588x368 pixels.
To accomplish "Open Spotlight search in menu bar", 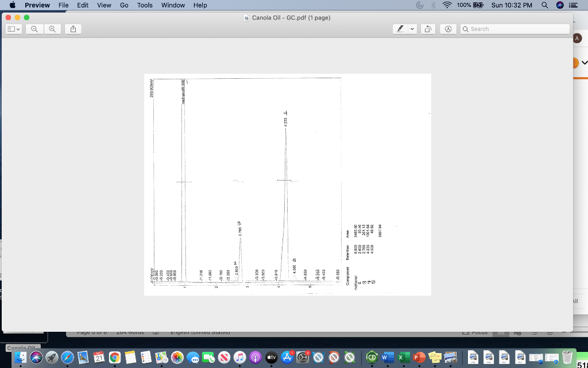I will 545,5.
